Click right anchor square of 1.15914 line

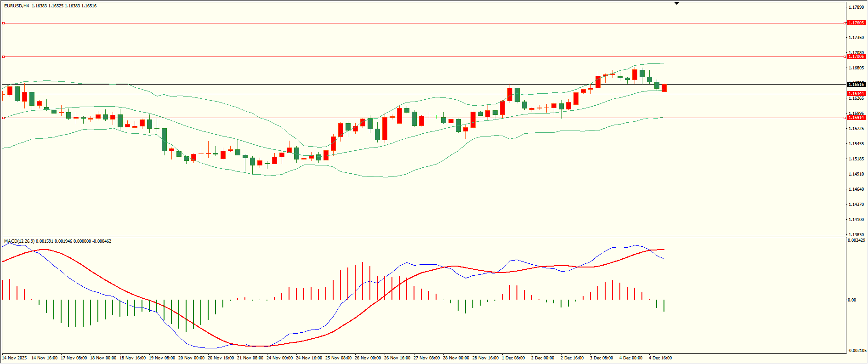[845, 118]
